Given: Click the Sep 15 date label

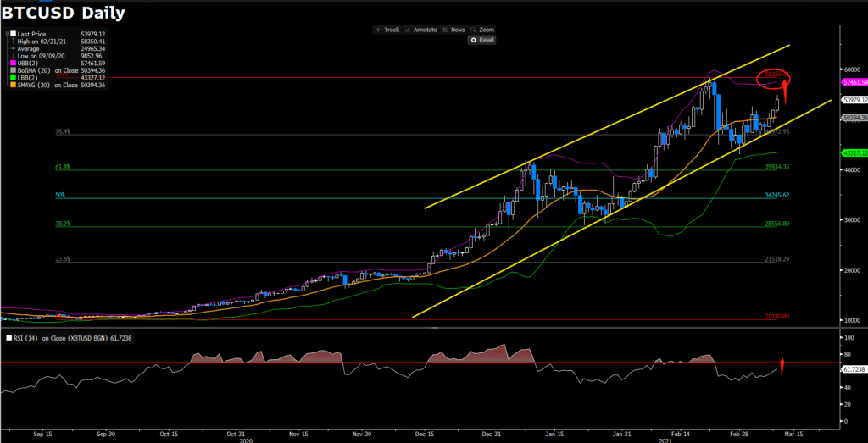Looking at the screenshot, I should [x=41, y=435].
